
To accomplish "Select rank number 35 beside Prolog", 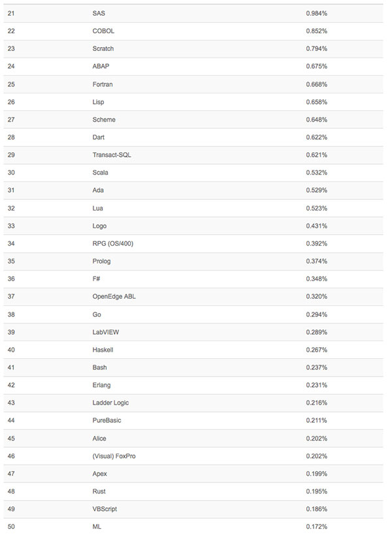I will pyautogui.click(x=11, y=261).
